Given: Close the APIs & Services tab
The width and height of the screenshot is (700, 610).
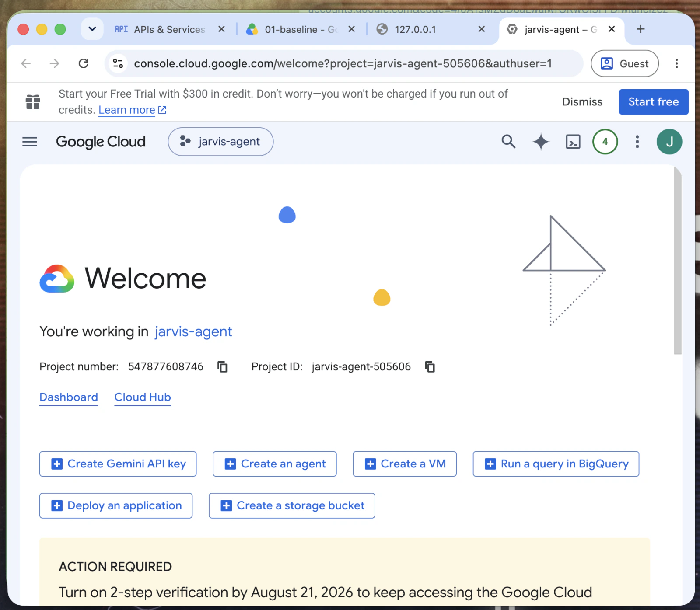Looking at the screenshot, I should click(x=222, y=29).
